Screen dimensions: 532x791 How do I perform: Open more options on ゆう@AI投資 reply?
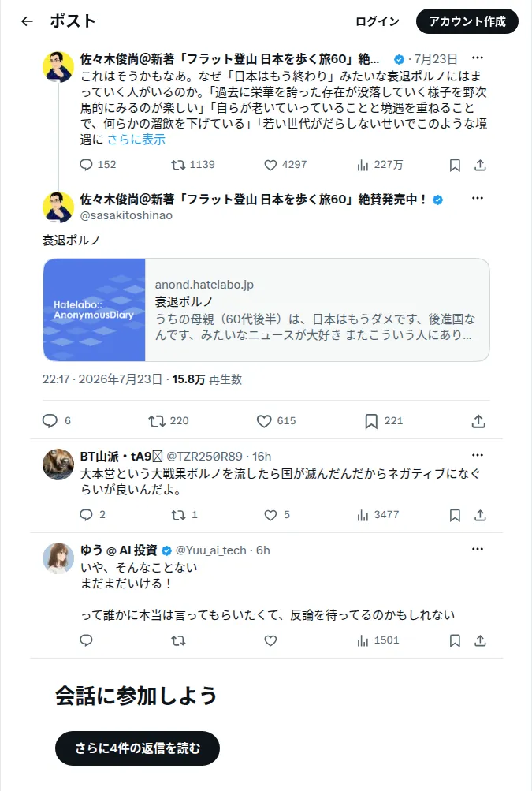coord(478,549)
